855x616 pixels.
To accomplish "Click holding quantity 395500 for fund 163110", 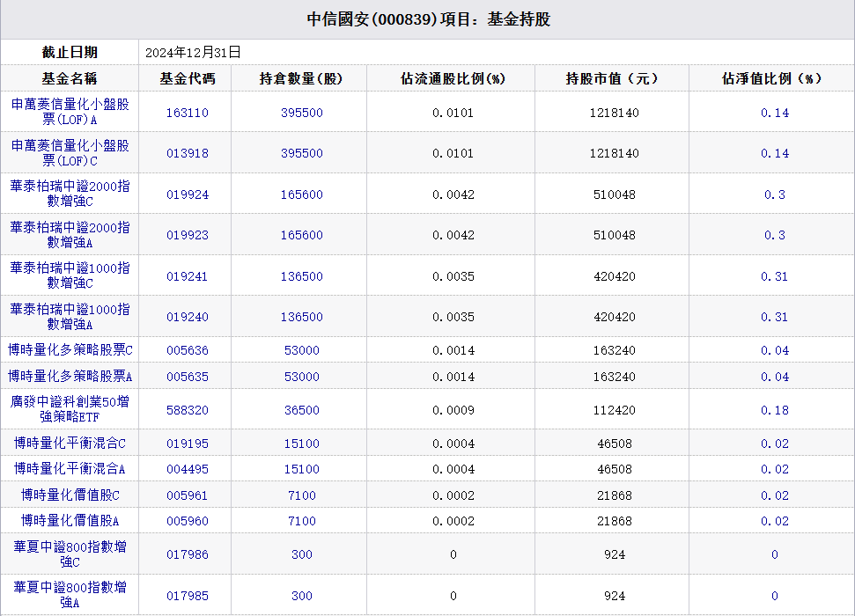I will point(301,113).
